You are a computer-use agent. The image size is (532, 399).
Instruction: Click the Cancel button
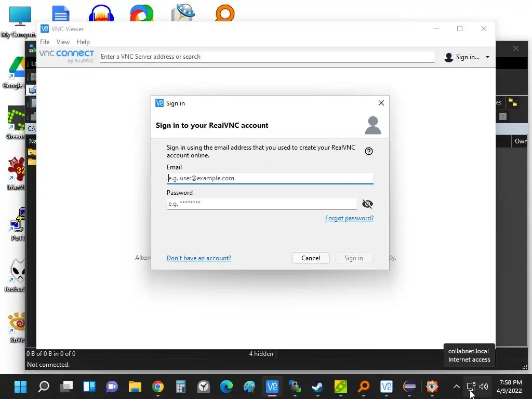click(x=311, y=258)
